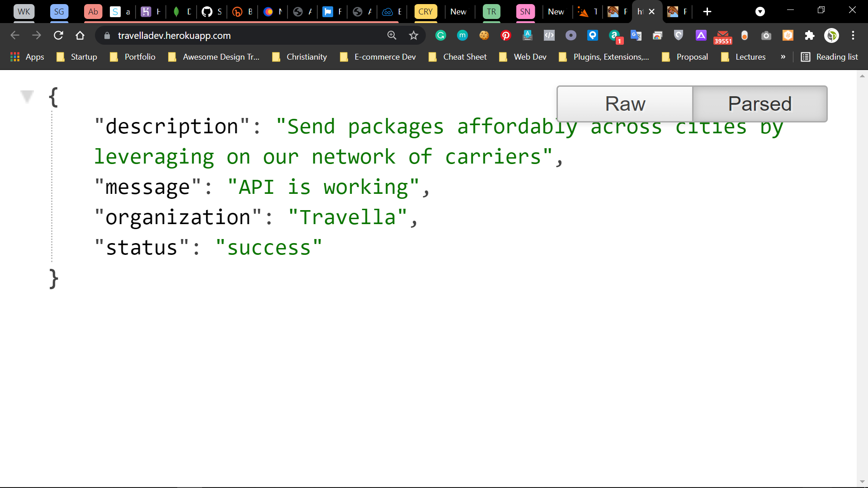Open the email extension showing 39551 unread
Image resolution: width=868 pixels, height=488 pixels.
click(722, 35)
